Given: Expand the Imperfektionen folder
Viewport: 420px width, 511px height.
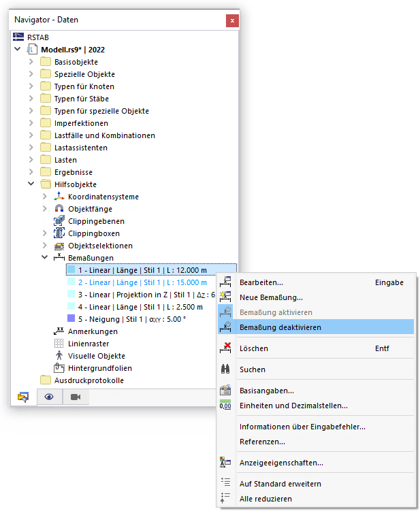Looking at the screenshot, I should coord(31,123).
